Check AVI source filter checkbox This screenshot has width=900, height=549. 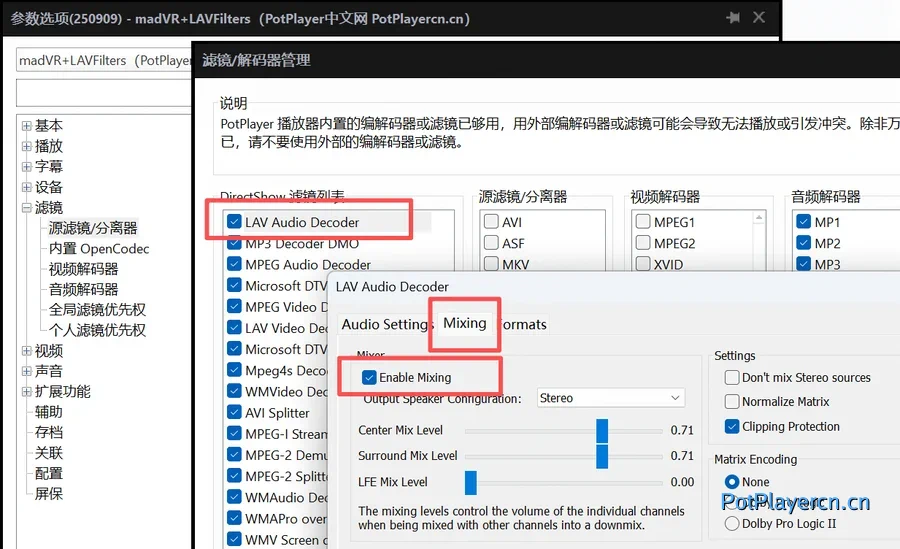click(x=491, y=222)
